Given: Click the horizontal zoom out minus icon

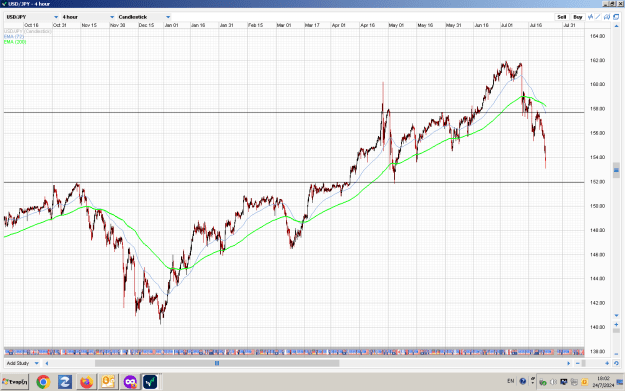Looking at the screenshot, I should click(x=578, y=363).
